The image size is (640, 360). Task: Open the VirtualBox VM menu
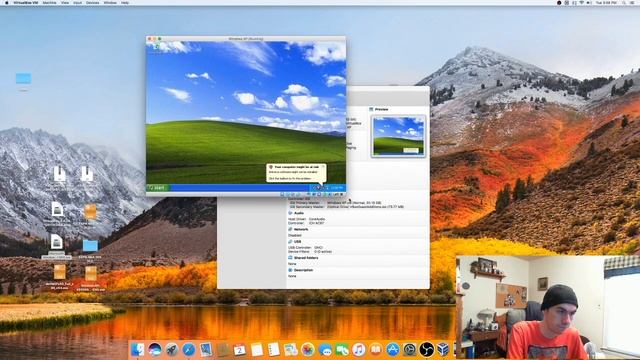pos(25,2)
